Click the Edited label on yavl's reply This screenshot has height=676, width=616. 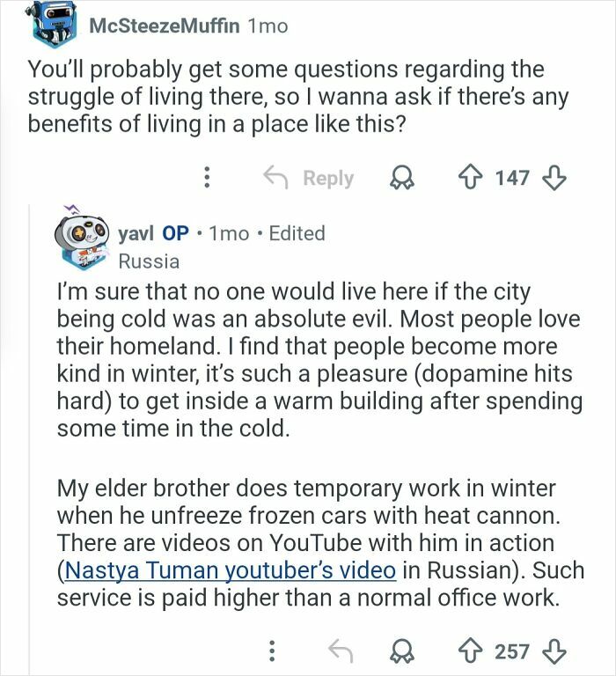tap(297, 233)
